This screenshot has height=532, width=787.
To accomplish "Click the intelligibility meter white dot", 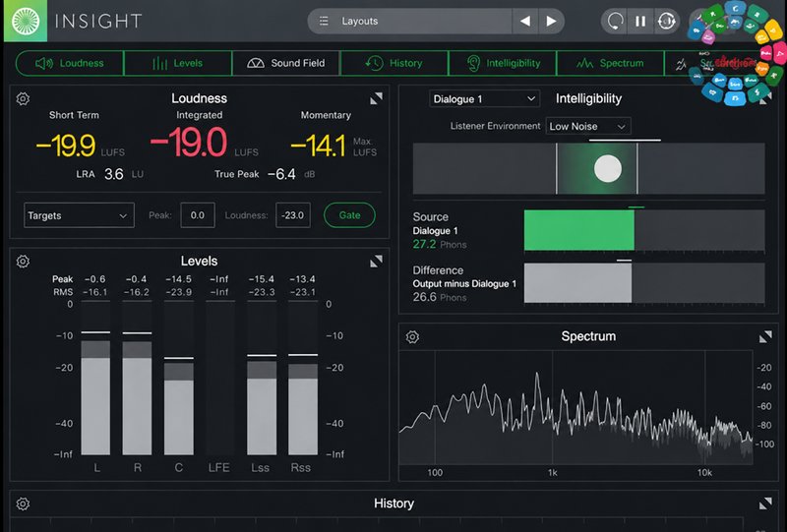I will coord(608,168).
